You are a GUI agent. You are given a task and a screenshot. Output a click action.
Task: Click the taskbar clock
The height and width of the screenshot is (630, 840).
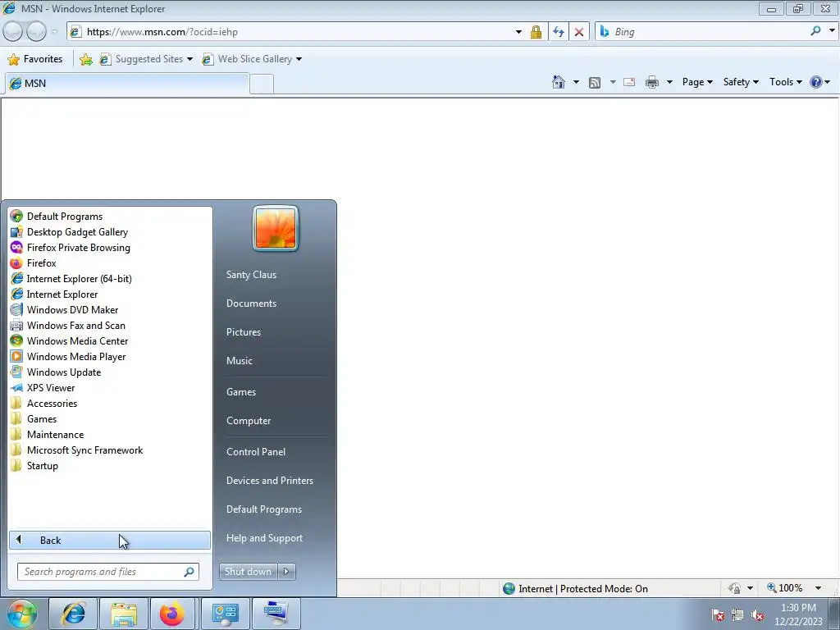coord(798,614)
